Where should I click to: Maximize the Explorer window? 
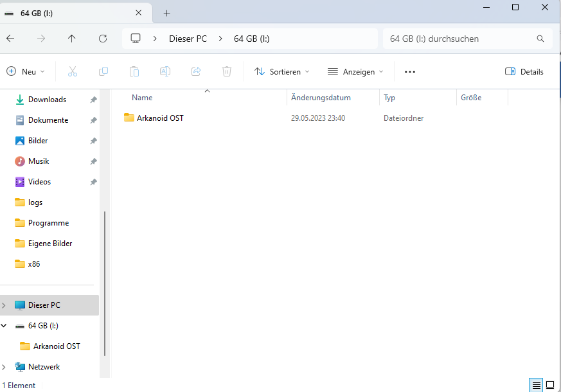515,7
